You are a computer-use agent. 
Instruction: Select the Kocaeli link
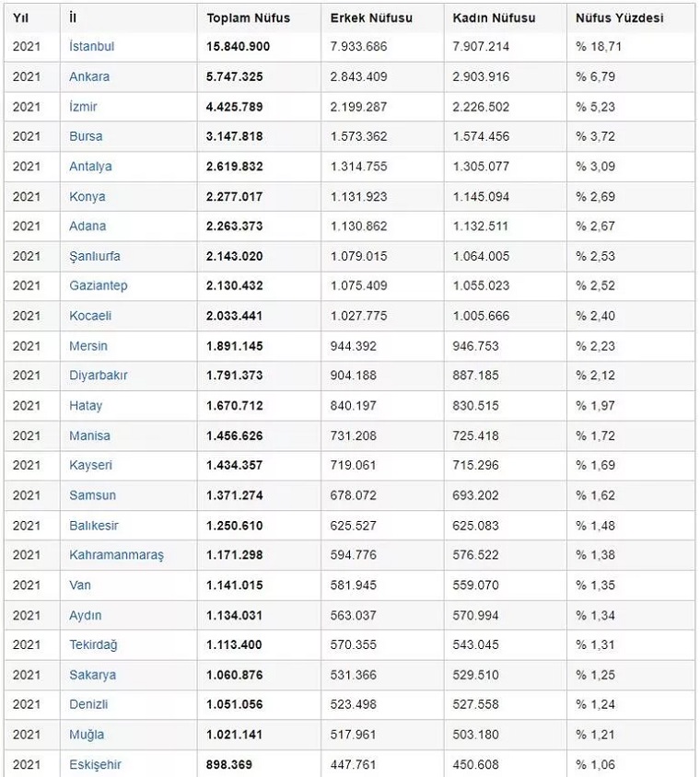pos(90,316)
